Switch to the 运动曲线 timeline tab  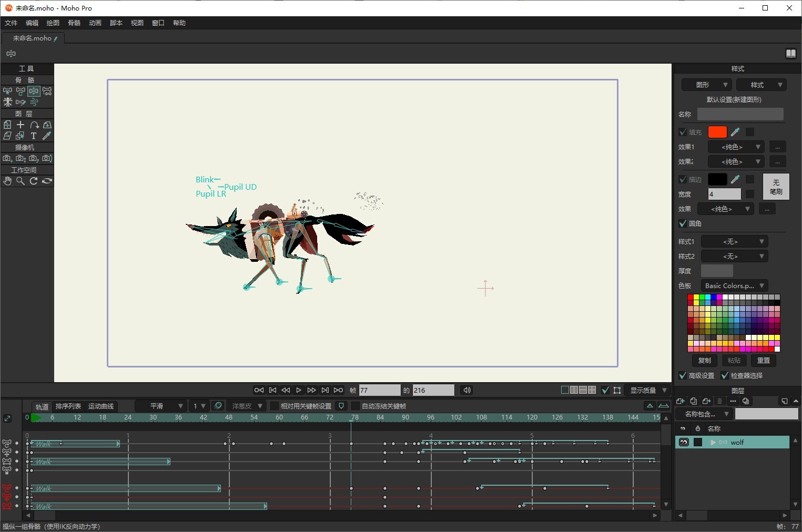coord(101,406)
